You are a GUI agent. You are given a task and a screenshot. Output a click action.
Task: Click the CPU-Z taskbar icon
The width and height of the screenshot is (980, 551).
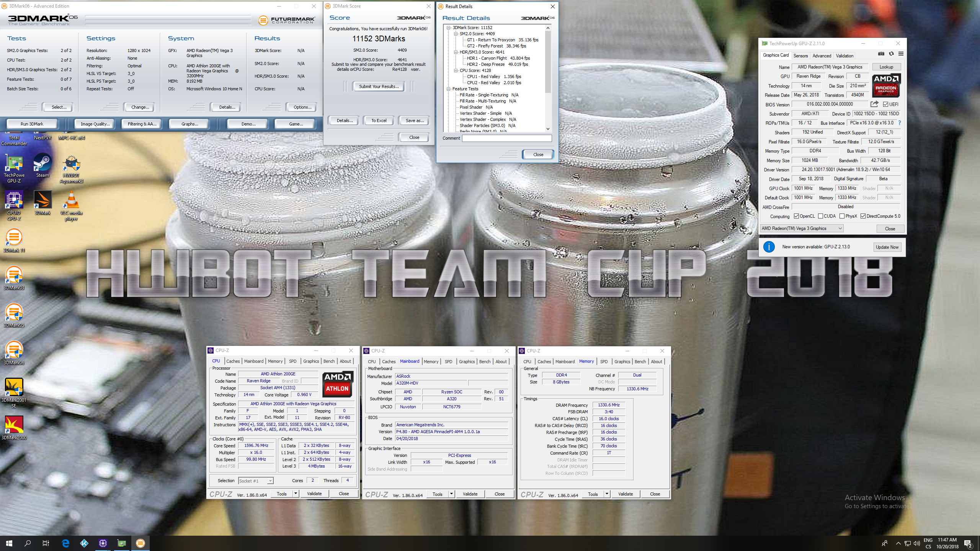[103, 543]
